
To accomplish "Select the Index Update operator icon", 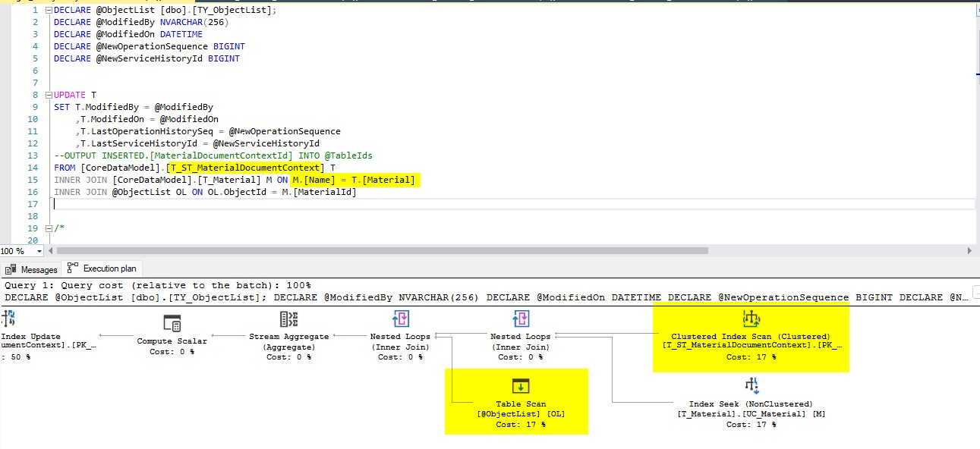I will [x=9, y=319].
